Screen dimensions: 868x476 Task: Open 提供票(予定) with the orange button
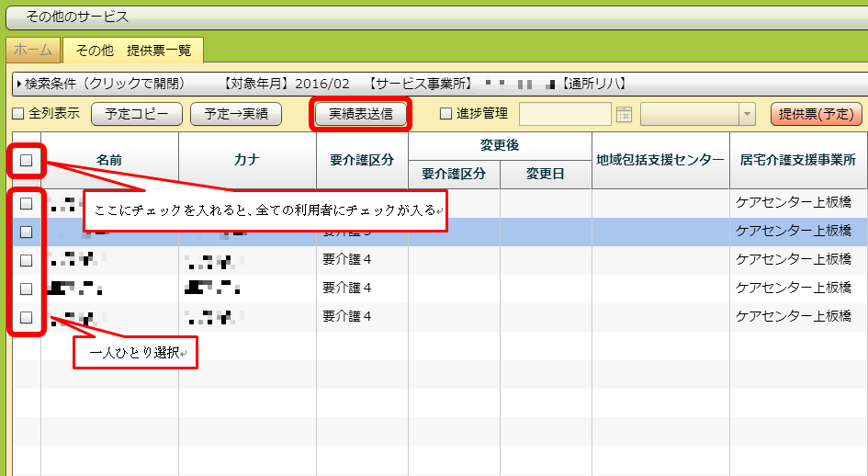coord(816,114)
